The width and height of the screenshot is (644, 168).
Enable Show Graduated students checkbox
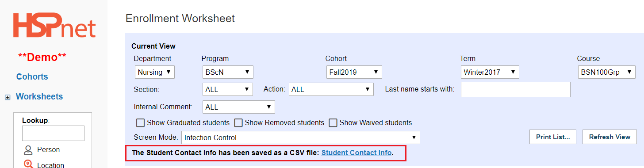141,122
